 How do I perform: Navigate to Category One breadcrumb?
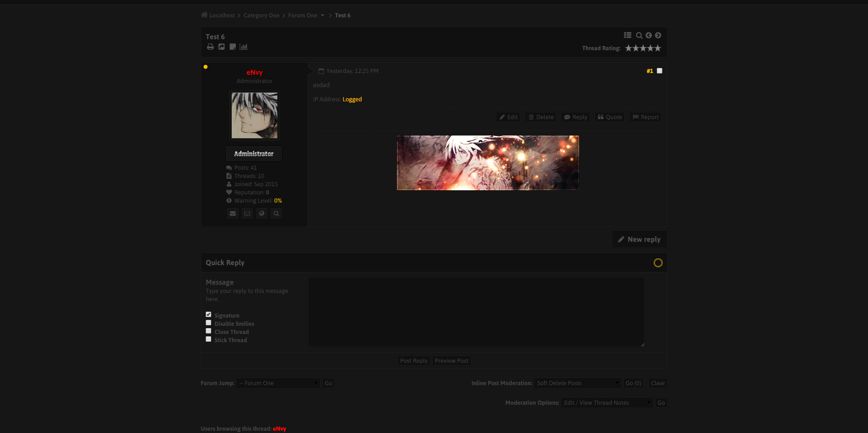pos(261,16)
